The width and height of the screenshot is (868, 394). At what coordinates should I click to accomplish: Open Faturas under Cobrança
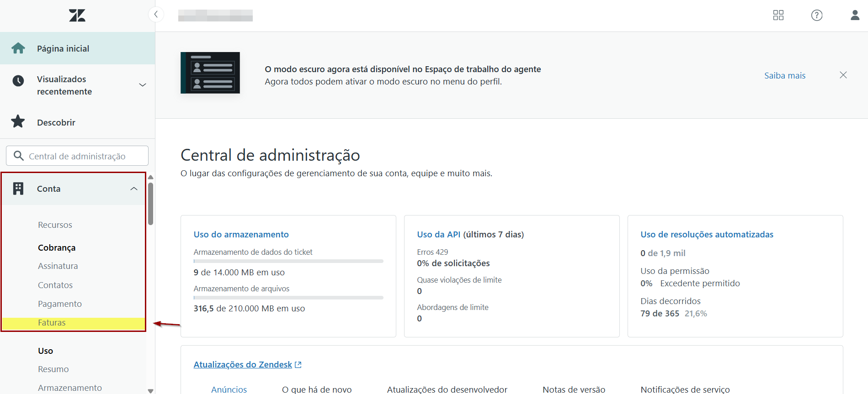point(52,323)
